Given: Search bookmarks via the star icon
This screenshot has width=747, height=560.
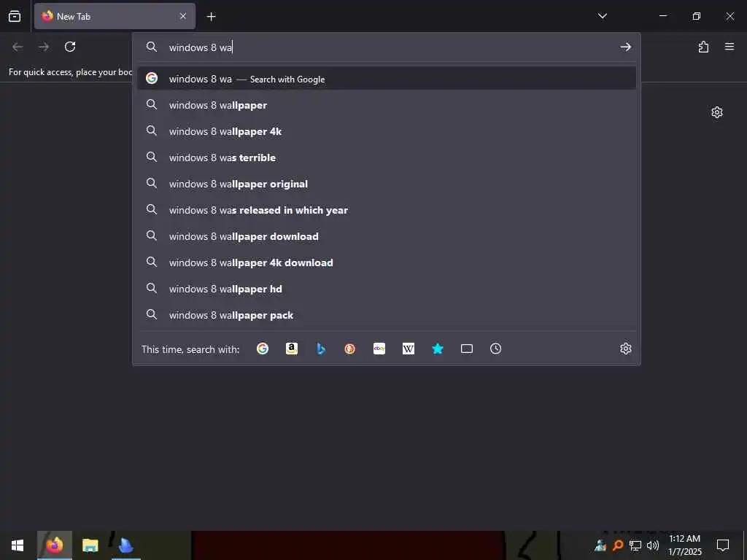Looking at the screenshot, I should (x=438, y=349).
